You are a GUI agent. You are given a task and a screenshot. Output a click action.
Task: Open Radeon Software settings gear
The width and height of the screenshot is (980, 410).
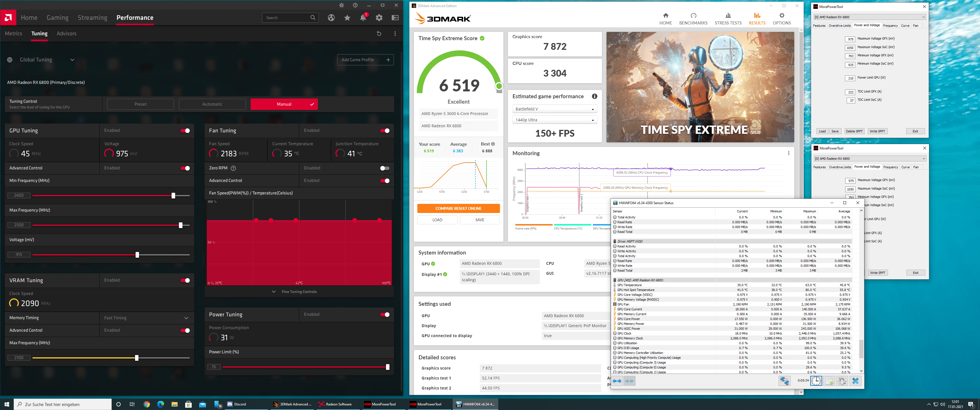coord(379,18)
